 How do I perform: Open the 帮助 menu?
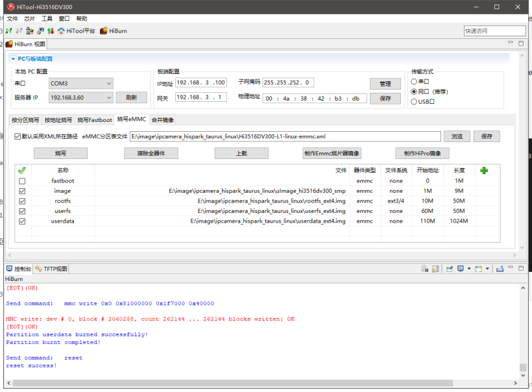point(82,19)
